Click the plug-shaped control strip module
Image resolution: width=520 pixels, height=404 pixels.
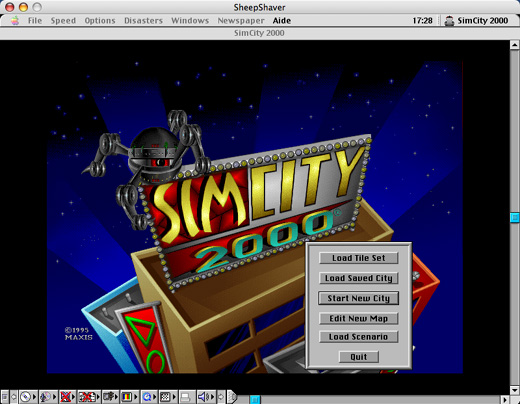pos(108,397)
